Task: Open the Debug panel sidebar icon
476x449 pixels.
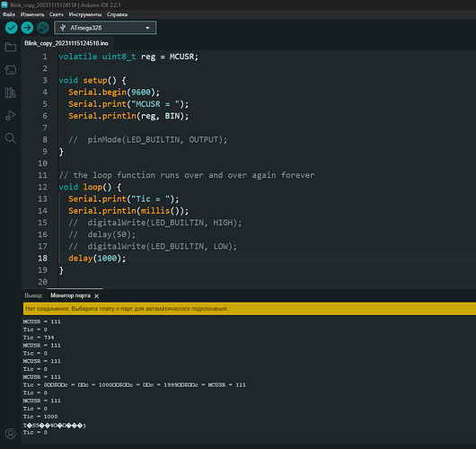Action: [11, 115]
